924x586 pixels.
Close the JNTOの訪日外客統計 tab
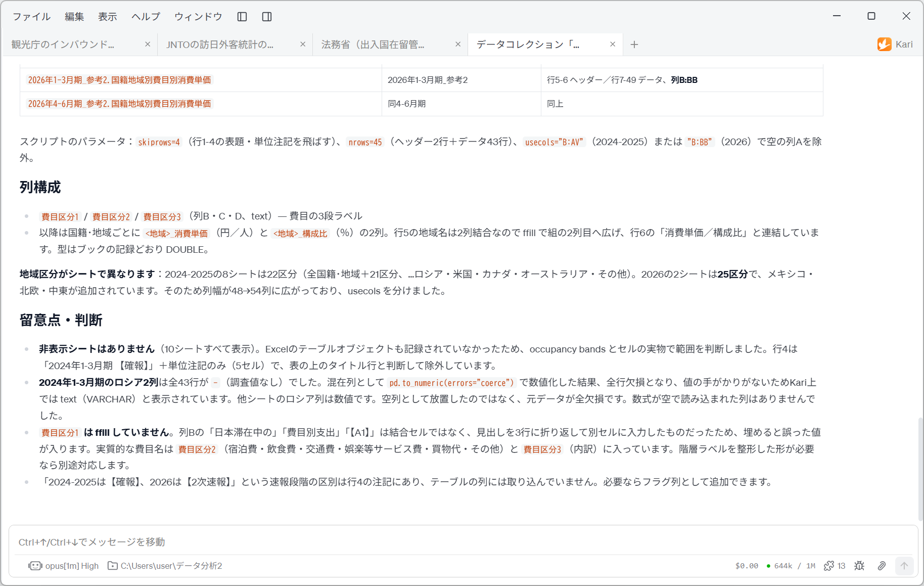(303, 44)
